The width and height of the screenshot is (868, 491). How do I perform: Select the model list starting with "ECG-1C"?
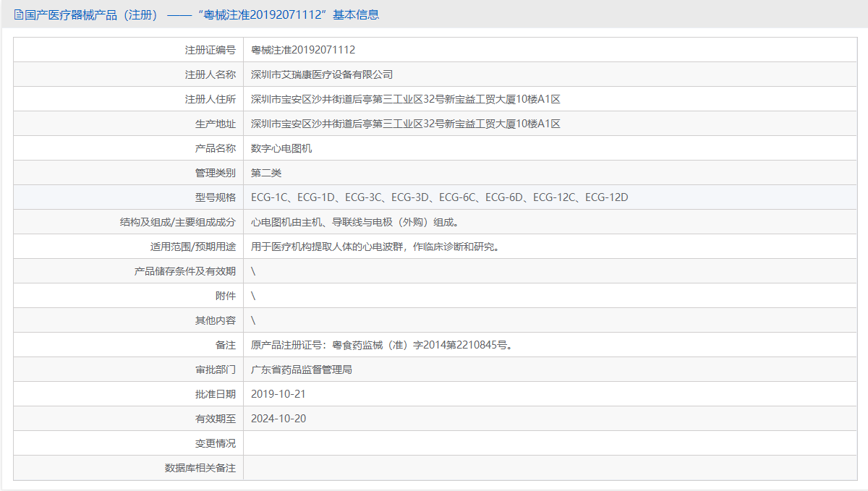click(x=440, y=197)
